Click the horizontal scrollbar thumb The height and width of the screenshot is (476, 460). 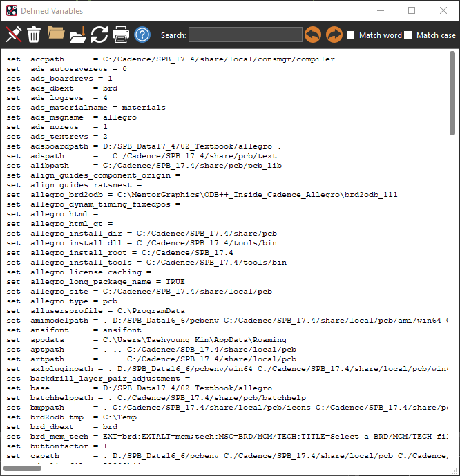[22, 468]
